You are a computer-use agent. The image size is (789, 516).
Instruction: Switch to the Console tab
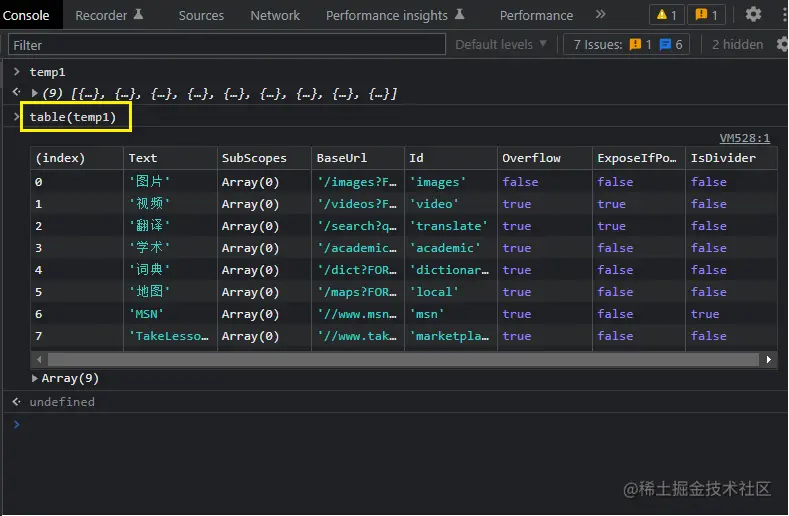26,16
